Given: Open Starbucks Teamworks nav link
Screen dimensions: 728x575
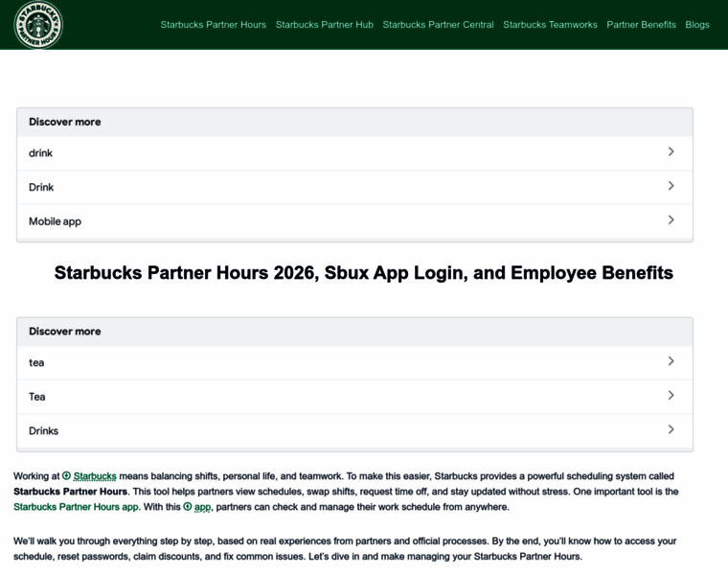Looking at the screenshot, I should (550, 25).
